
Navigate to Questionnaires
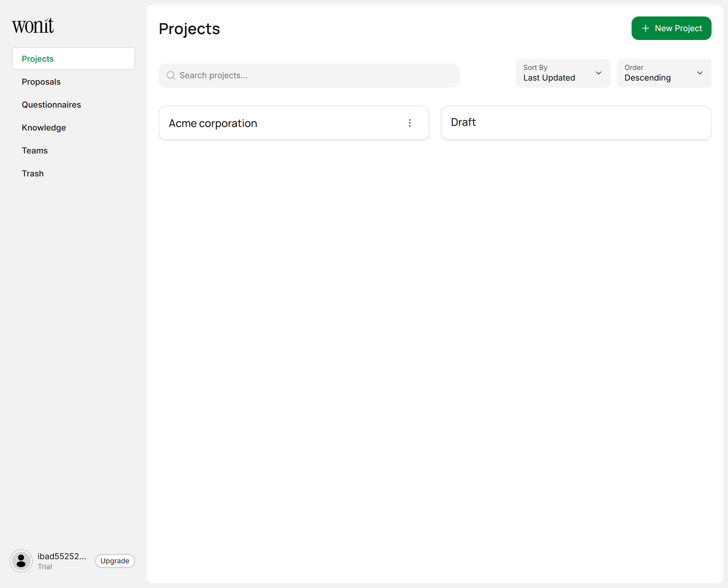(x=51, y=105)
